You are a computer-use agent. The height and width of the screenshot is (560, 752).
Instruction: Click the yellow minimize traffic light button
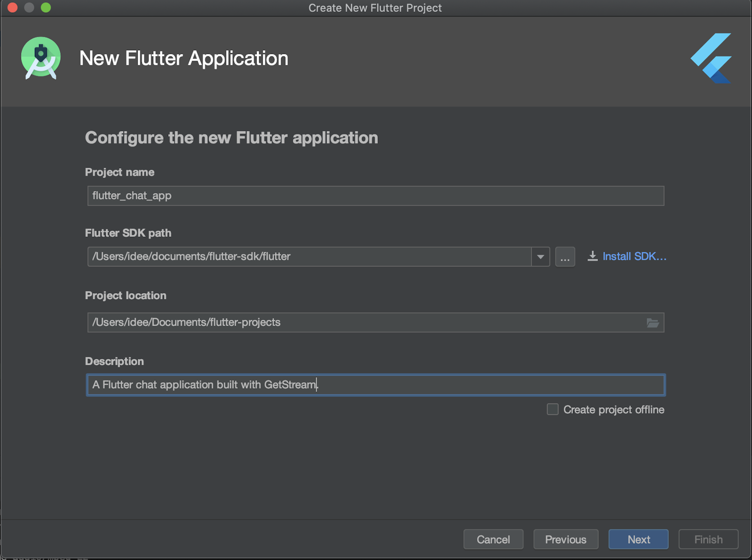28,8
